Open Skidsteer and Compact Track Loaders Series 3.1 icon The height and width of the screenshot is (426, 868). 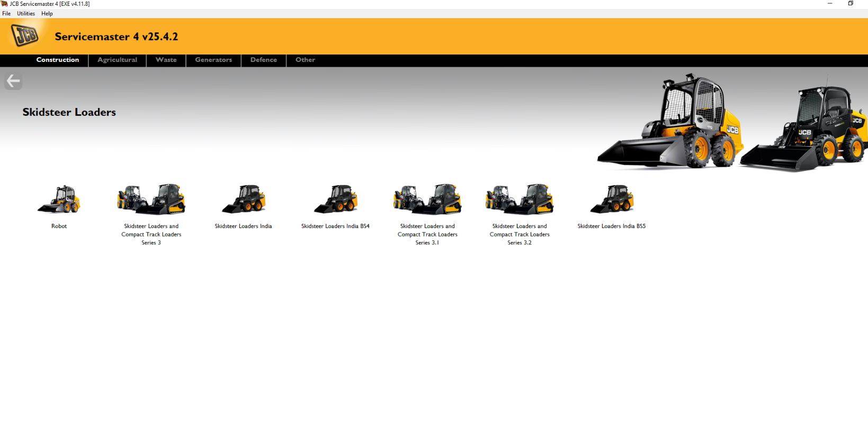(427, 200)
